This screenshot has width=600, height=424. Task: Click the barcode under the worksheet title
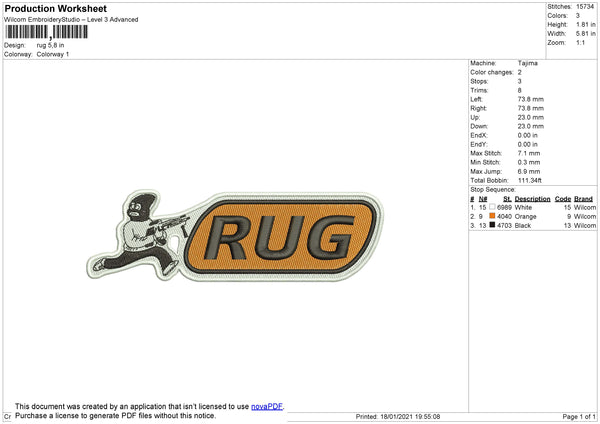[46, 32]
